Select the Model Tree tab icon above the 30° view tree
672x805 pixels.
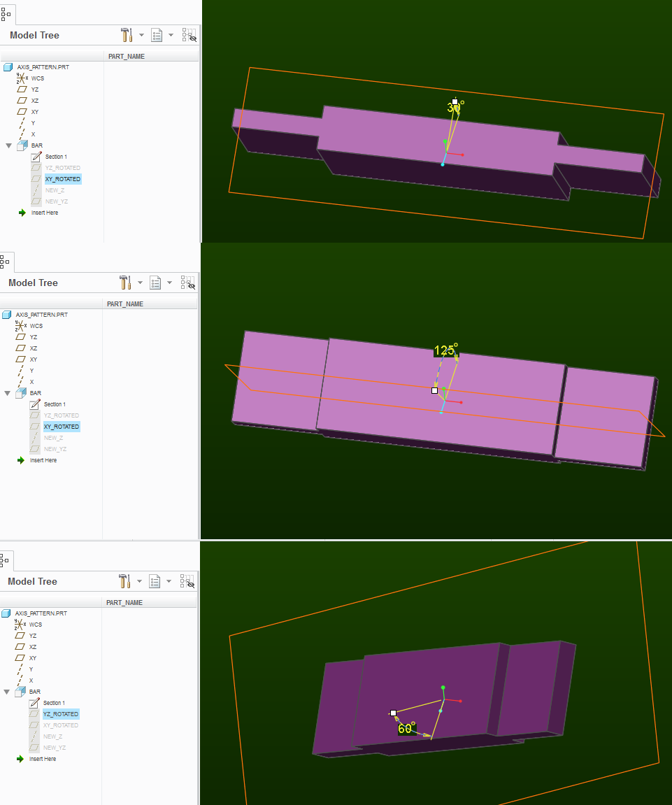click(x=6, y=14)
